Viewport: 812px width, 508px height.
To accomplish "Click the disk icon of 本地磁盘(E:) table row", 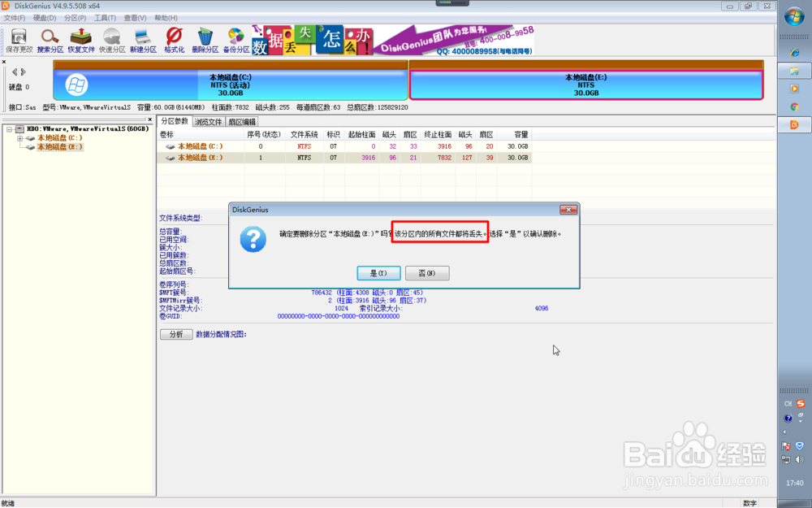I will point(170,158).
